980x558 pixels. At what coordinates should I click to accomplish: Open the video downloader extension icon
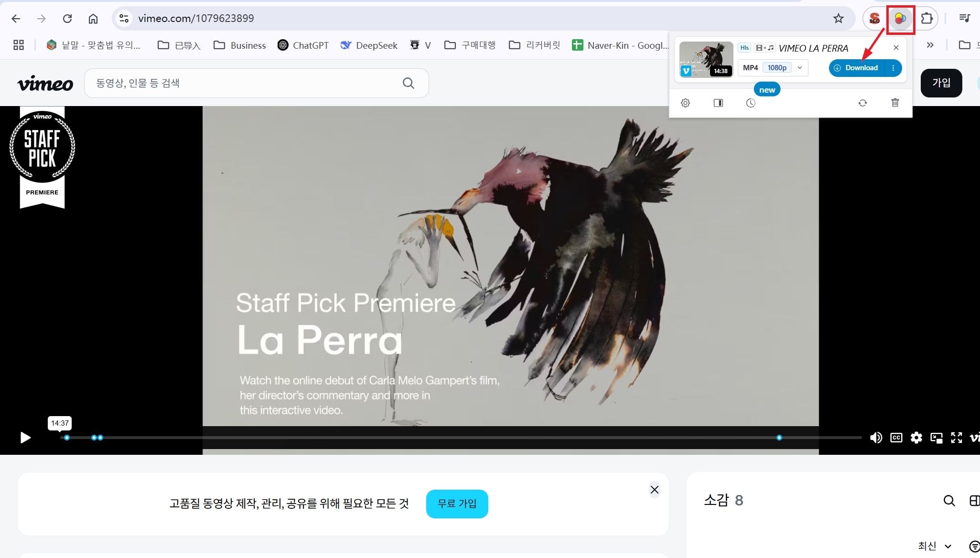(900, 19)
